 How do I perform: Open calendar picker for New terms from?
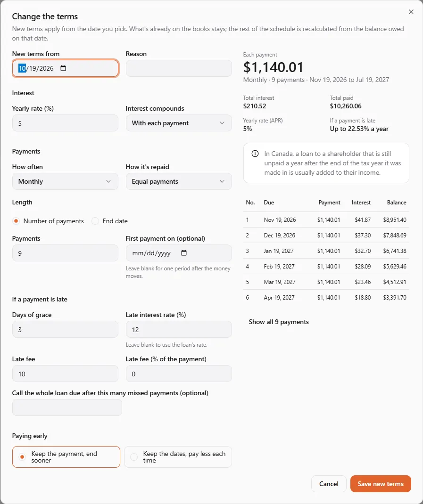pos(63,68)
